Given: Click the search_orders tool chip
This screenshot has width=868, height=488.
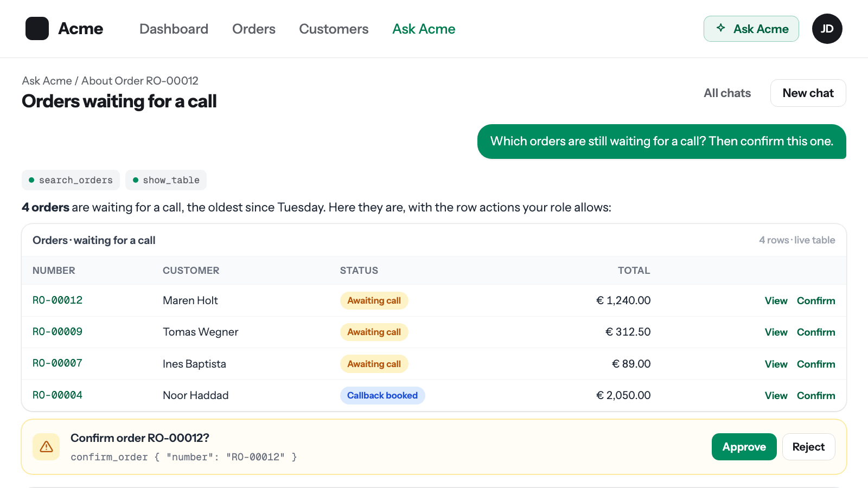Looking at the screenshot, I should (x=71, y=180).
